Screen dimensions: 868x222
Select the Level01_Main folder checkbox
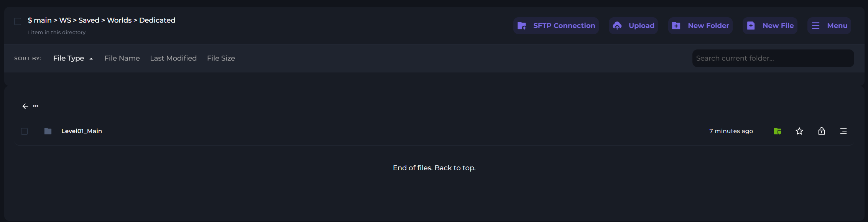(x=25, y=132)
